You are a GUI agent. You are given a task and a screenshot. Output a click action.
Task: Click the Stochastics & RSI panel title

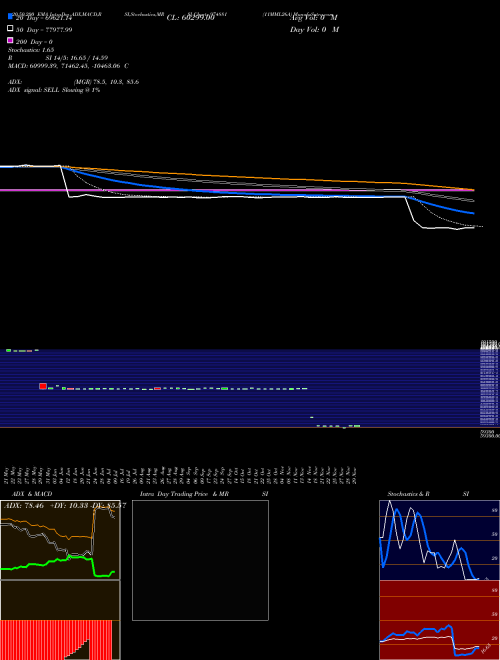pyautogui.click(x=428, y=494)
